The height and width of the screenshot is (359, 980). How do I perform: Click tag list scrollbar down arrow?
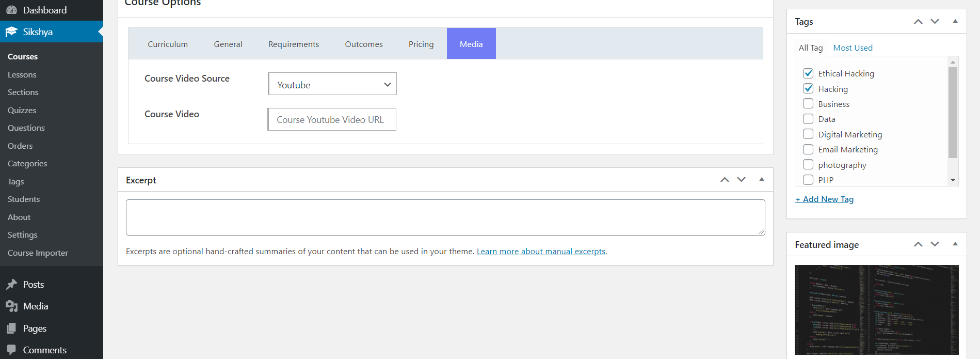pyautogui.click(x=953, y=180)
